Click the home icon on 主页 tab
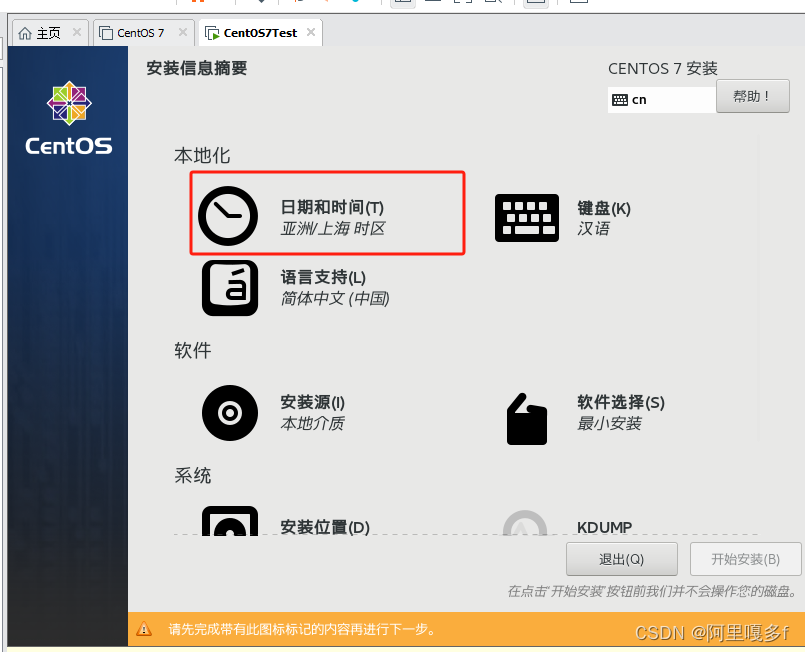Viewport: 805px width, 652px height. (25, 33)
